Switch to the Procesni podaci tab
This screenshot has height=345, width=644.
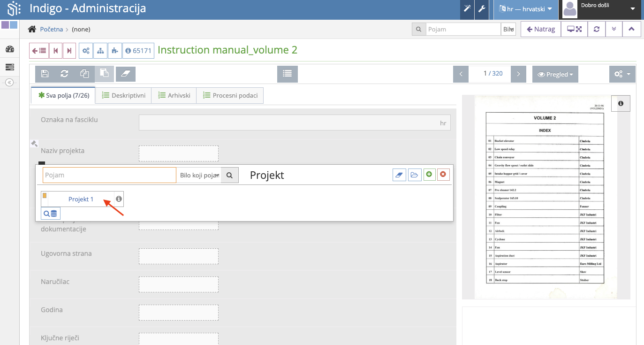(x=230, y=95)
